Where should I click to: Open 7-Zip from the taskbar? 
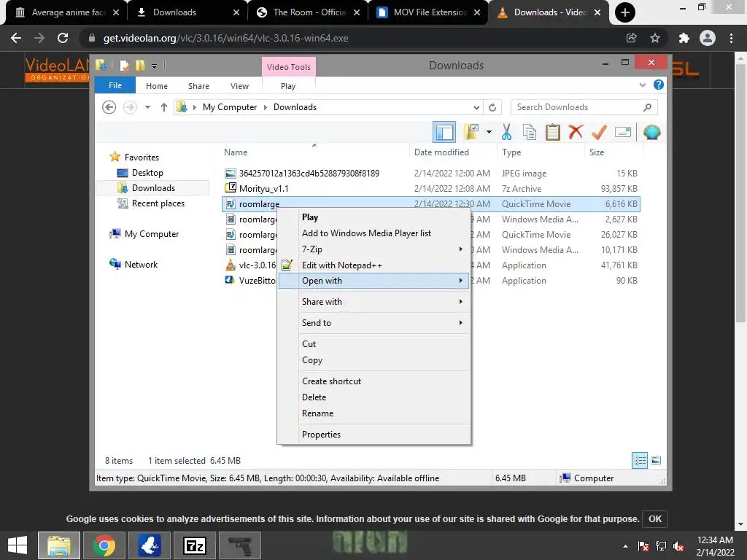(x=194, y=545)
